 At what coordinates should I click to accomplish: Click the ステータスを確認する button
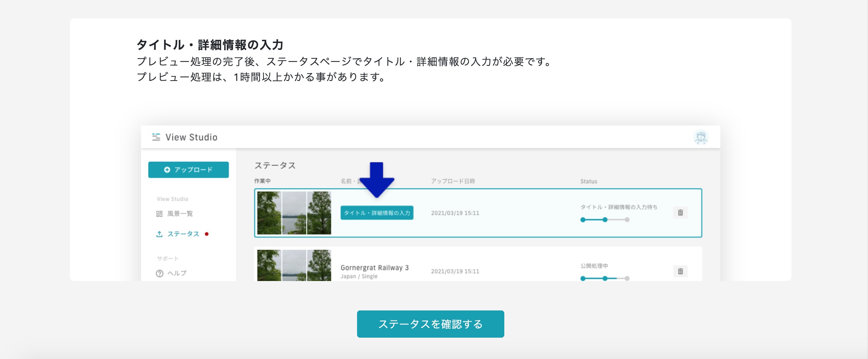point(430,324)
